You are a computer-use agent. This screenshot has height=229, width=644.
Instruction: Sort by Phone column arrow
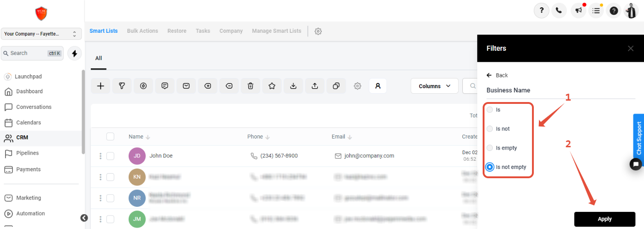267,137
